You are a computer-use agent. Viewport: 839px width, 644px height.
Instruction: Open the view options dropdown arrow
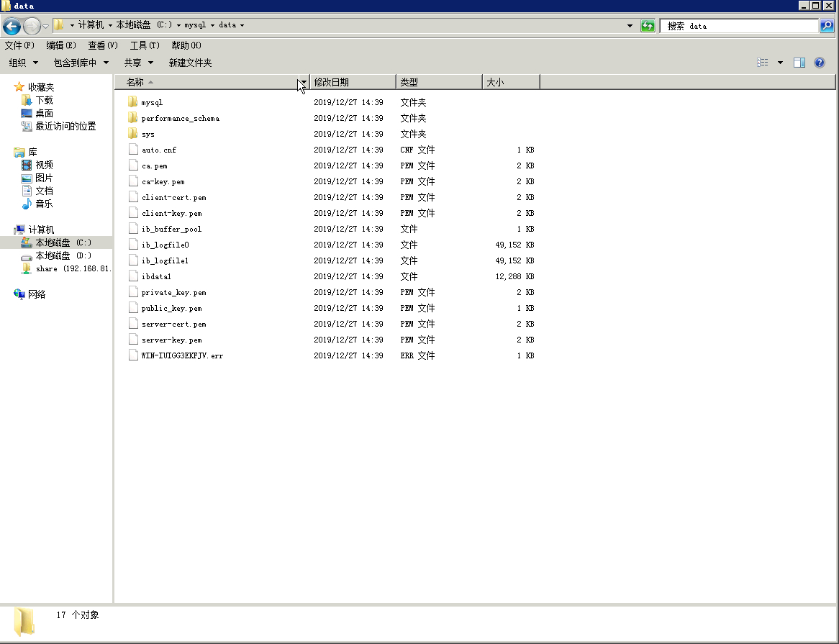[x=780, y=63]
